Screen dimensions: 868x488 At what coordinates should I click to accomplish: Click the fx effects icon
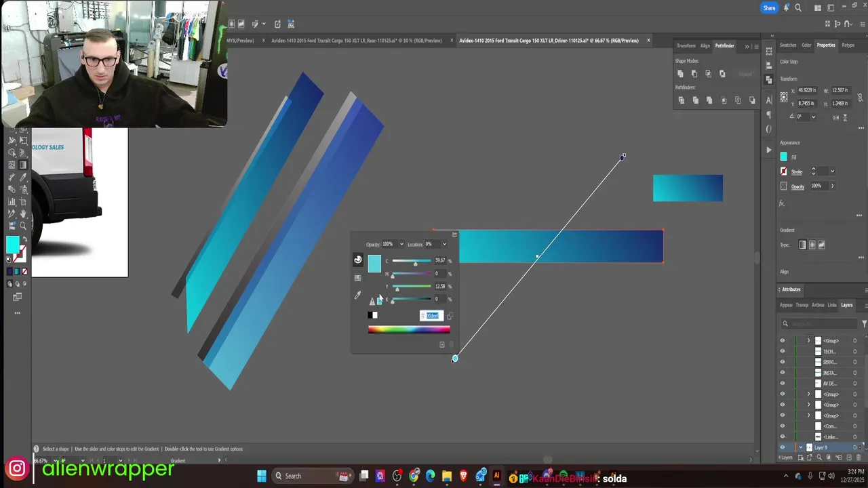(781, 203)
